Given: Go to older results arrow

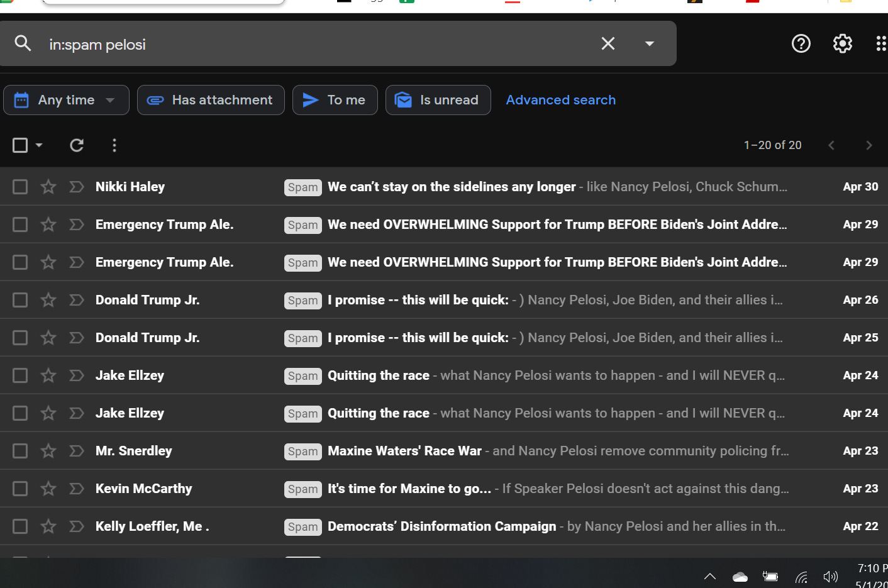Looking at the screenshot, I should click(869, 145).
